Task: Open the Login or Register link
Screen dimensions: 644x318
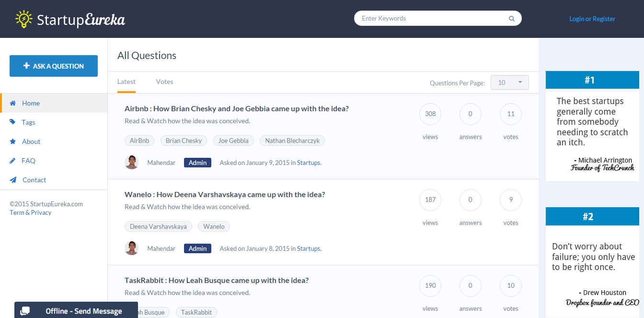Action: 592,19
